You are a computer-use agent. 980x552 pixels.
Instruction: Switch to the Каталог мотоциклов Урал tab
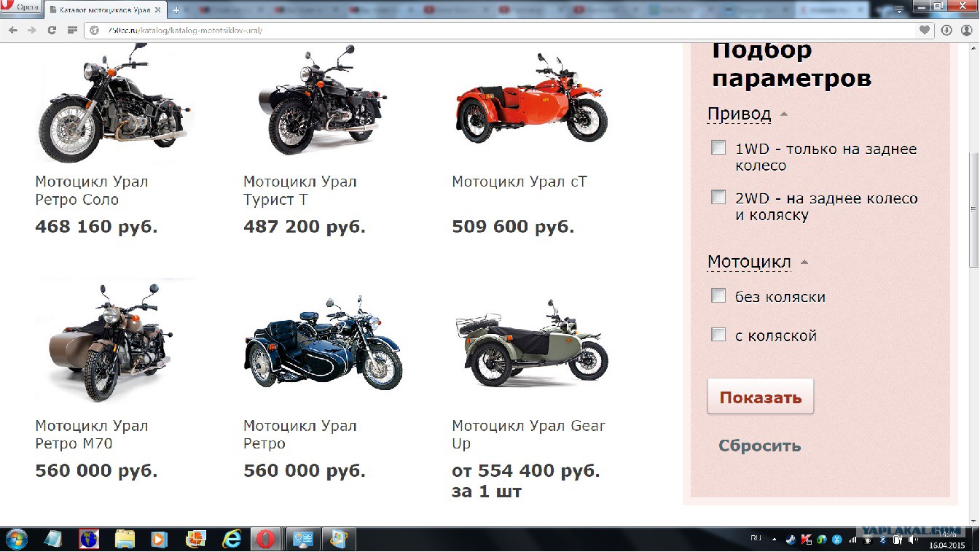click(x=105, y=9)
